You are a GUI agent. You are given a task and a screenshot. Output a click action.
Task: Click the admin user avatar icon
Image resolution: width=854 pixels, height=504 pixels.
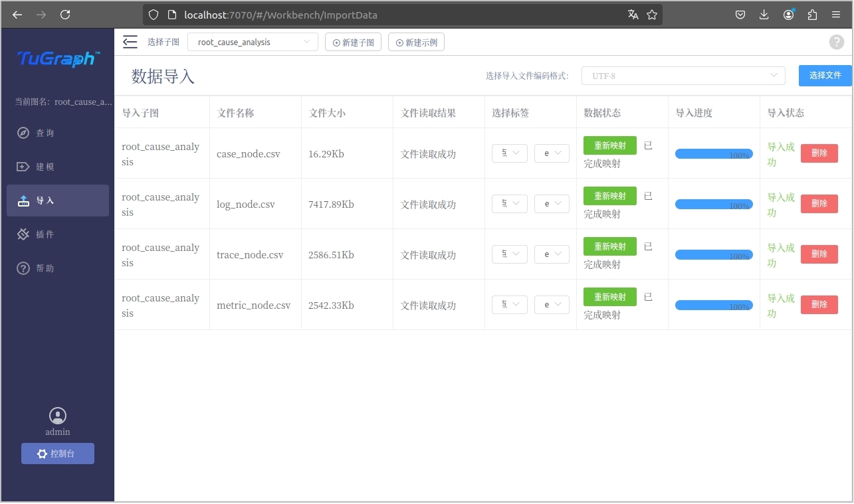point(58,416)
